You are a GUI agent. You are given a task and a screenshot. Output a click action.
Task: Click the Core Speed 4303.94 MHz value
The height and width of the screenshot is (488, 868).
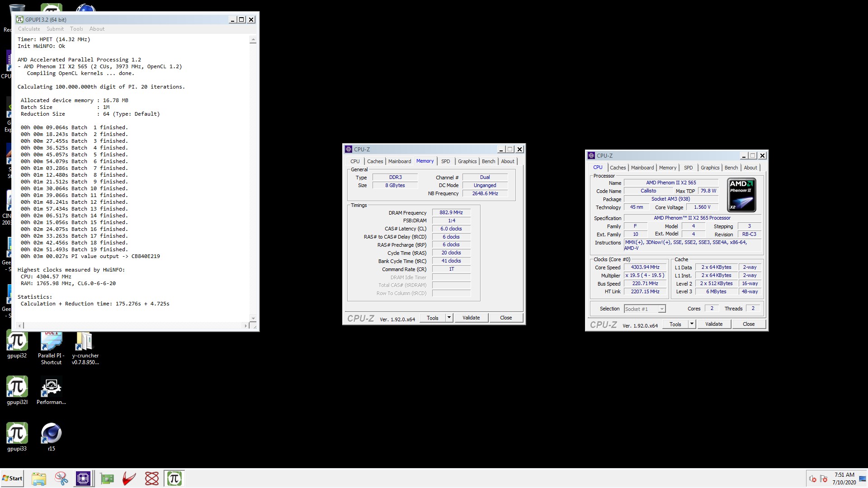point(645,267)
